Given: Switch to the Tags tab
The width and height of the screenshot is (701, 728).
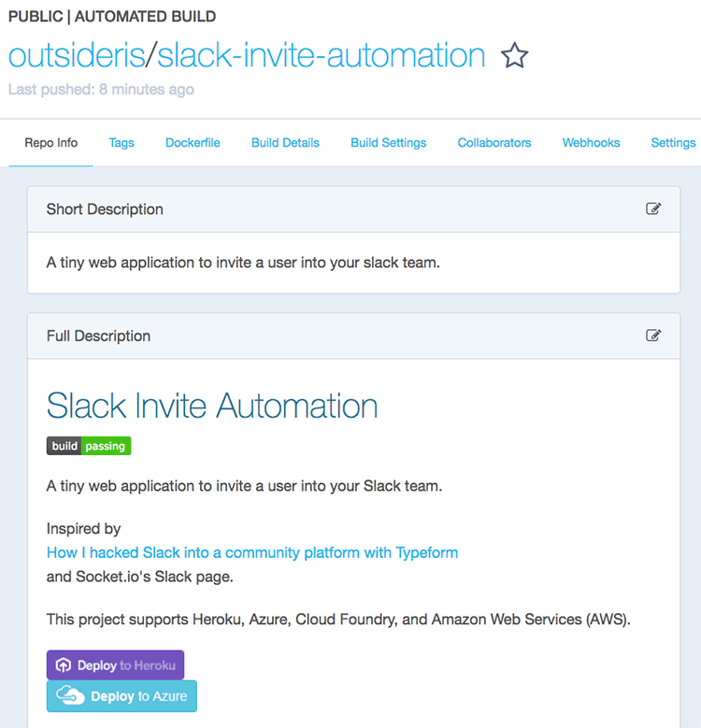Looking at the screenshot, I should pyautogui.click(x=122, y=143).
